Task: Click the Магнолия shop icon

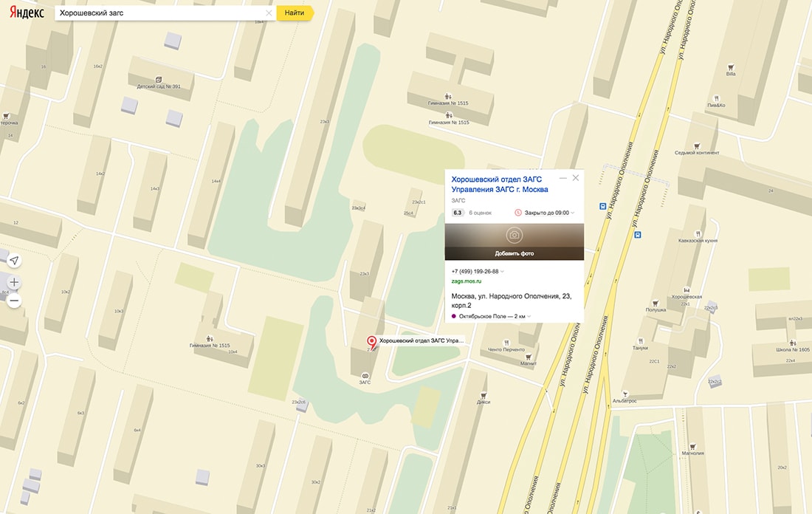Action: [692, 447]
